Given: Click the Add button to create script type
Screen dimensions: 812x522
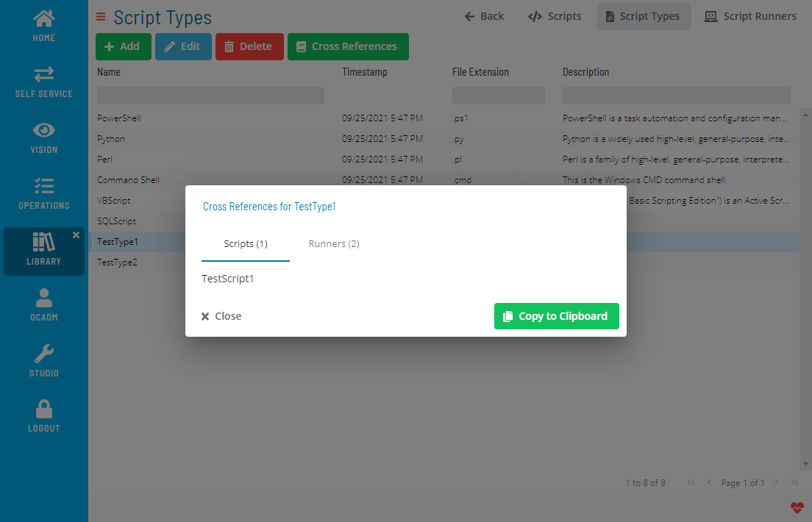Looking at the screenshot, I should (123, 46).
